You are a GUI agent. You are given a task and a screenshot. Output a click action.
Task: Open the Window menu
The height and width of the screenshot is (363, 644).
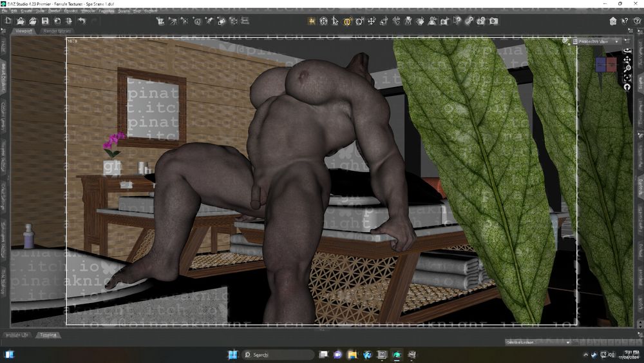pyautogui.click(x=88, y=11)
